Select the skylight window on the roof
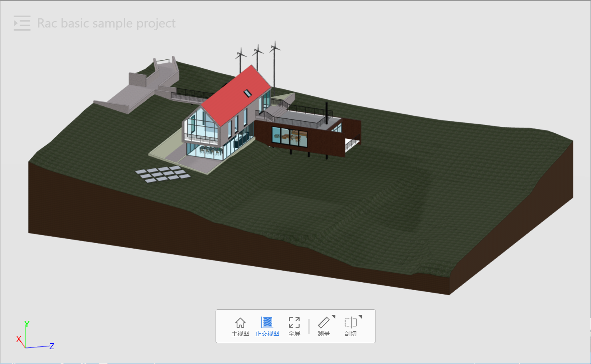 click(247, 93)
